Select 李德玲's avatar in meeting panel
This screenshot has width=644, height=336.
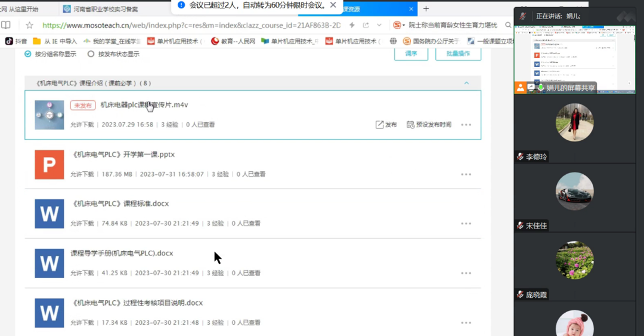[x=575, y=122]
